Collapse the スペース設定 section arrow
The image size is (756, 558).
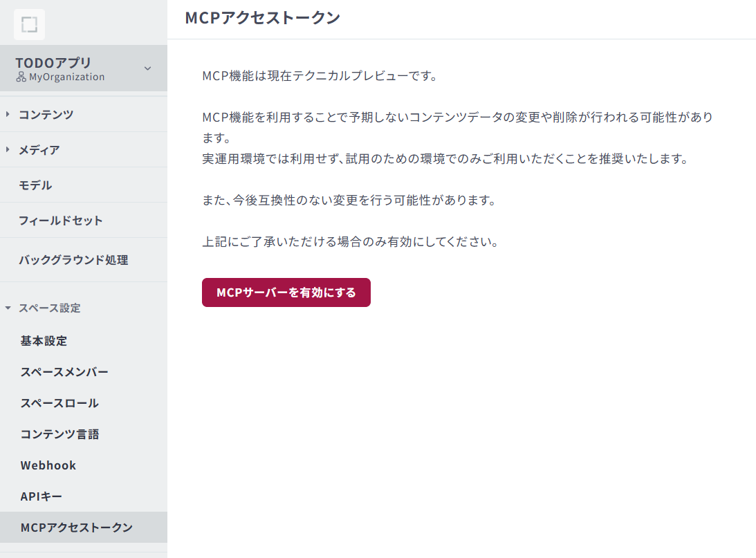8,308
